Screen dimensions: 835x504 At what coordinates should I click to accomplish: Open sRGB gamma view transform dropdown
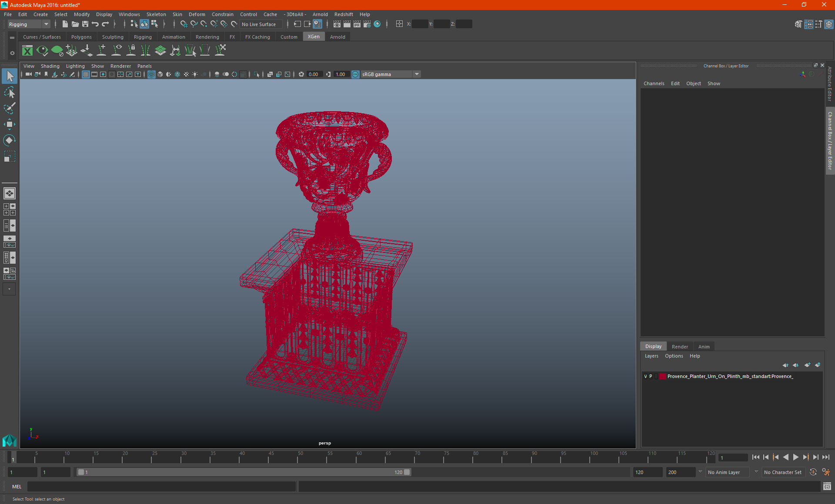(391, 74)
